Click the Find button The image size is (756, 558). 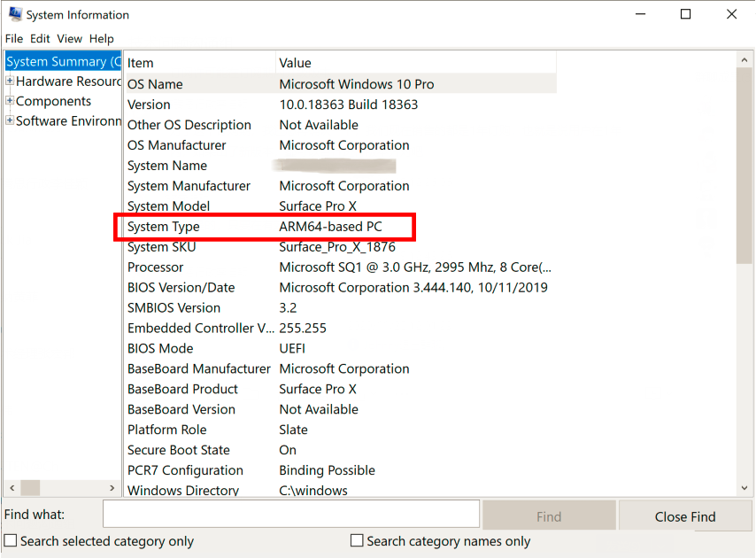tap(549, 515)
